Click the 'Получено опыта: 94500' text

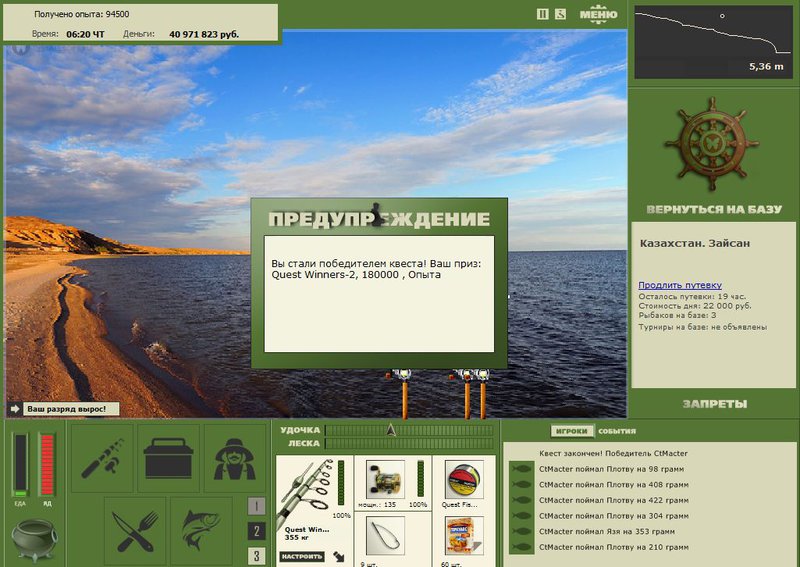pyautogui.click(x=82, y=14)
